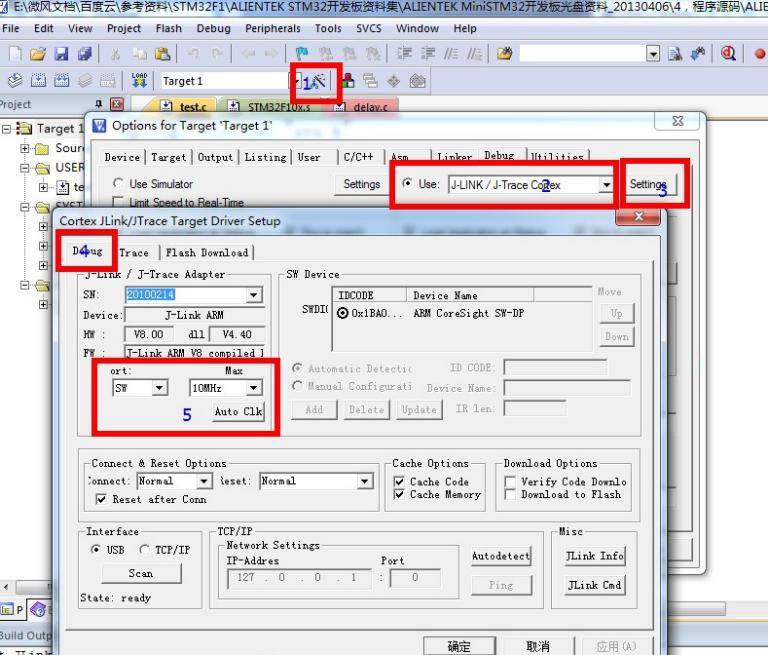Switch to the C/C++ tab in Options
This screenshot has width=768, height=655.
(x=358, y=157)
